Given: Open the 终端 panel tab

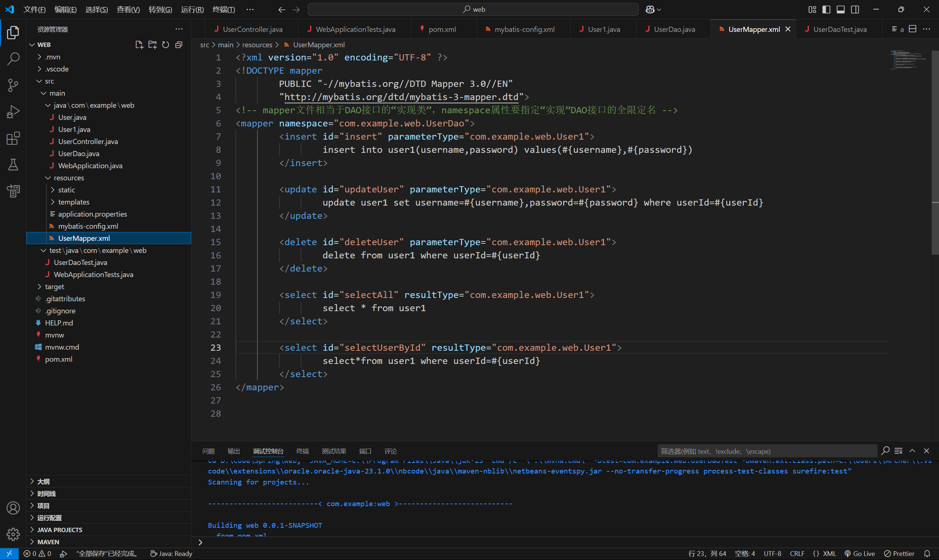Looking at the screenshot, I should click(x=302, y=451).
